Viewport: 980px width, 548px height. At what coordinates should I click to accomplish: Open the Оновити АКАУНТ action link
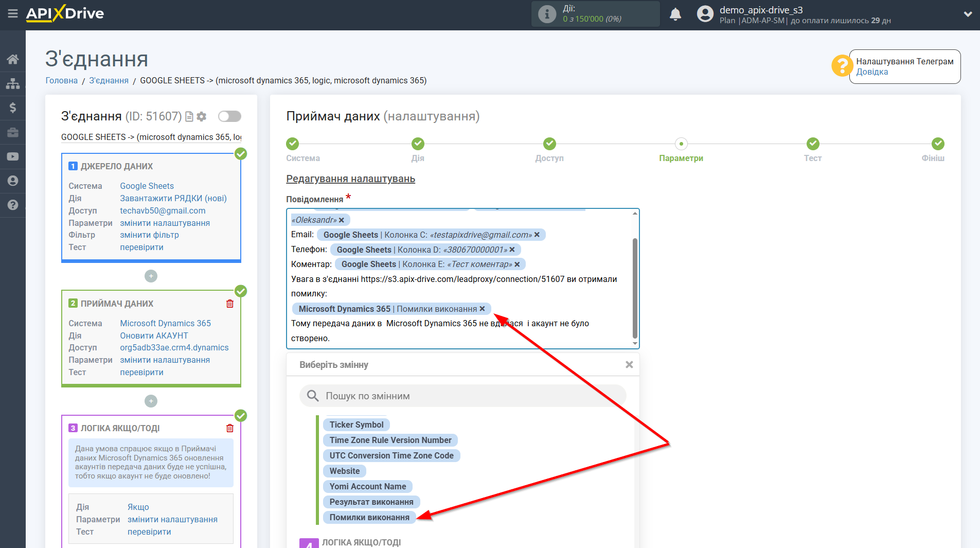[x=154, y=335]
